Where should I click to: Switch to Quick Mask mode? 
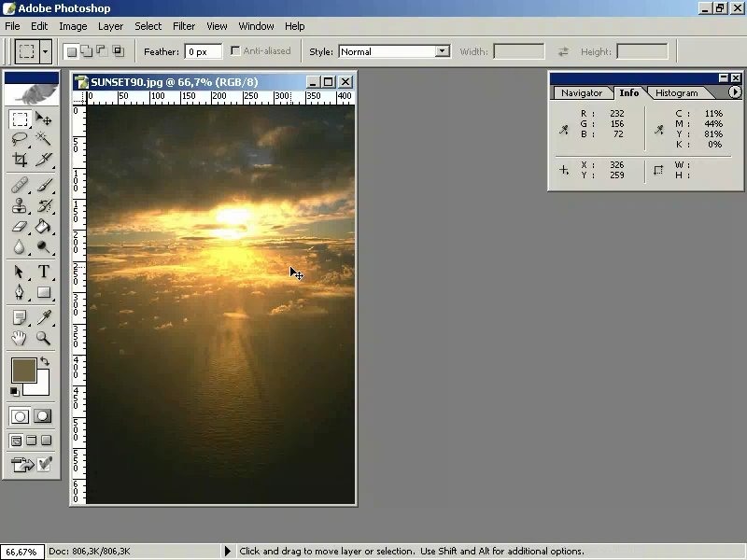click(x=42, y=416)
